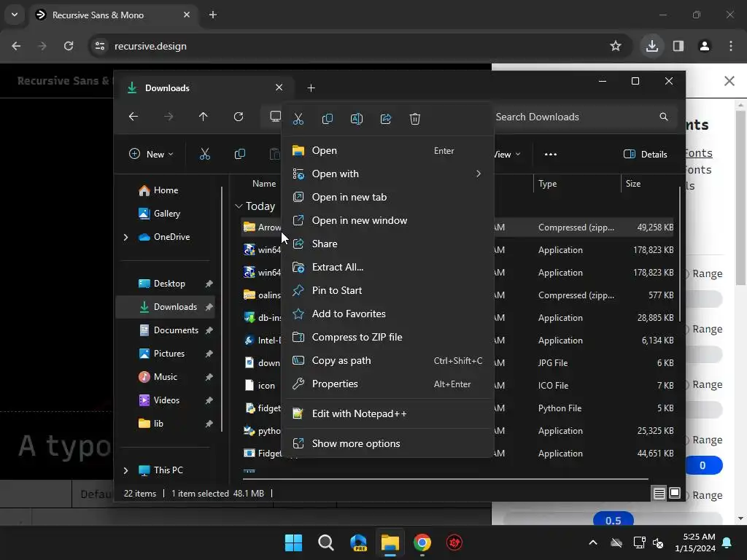Switch to details list view icon in status bar
This screenshot has width=747, height=560.
659,494
